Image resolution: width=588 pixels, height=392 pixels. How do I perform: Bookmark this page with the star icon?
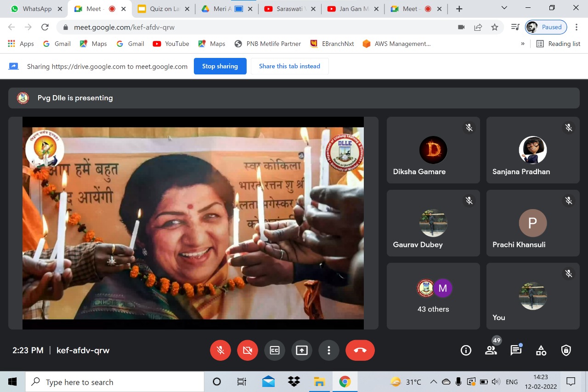coord(494,27)
